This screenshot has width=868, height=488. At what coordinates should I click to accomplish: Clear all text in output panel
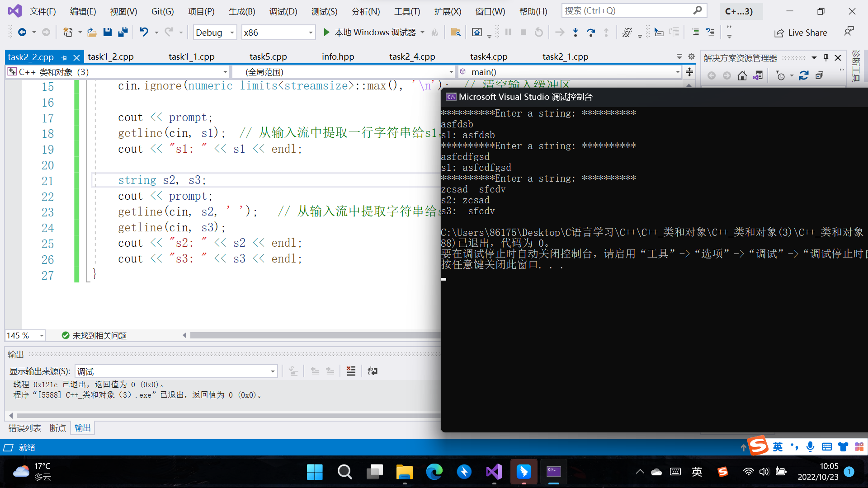point(351,371)
